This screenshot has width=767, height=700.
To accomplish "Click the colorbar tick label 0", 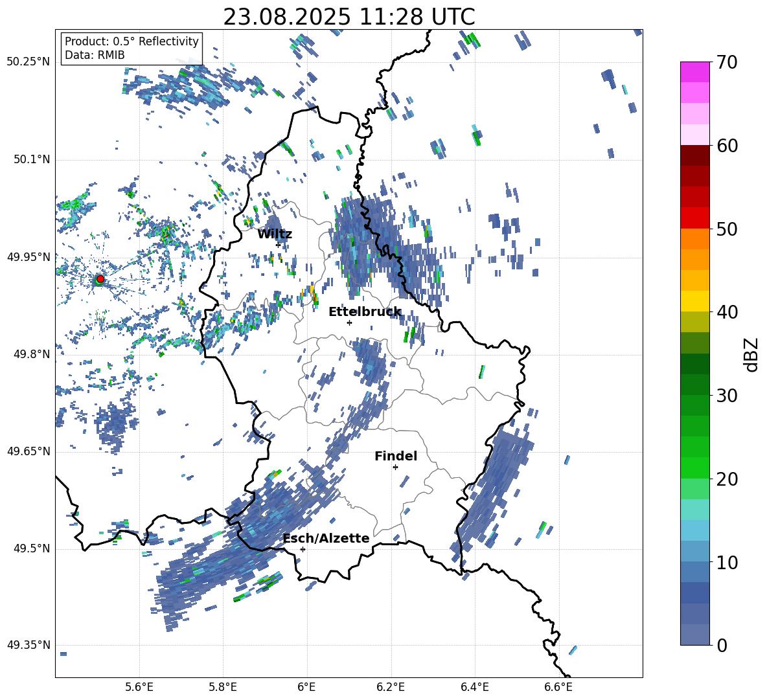I will [x=722, y=645].
